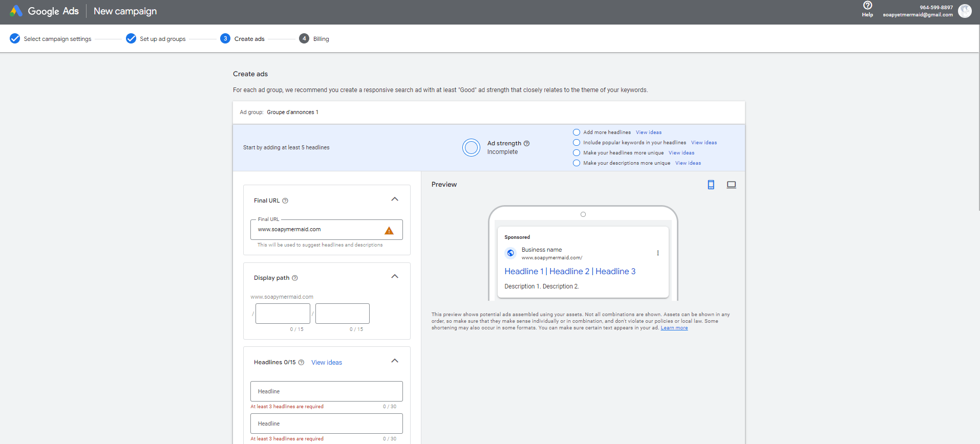The height and width of the screenshot is (444, 980).
Task: Open the Create ads step label
Action: pos(249,39)
